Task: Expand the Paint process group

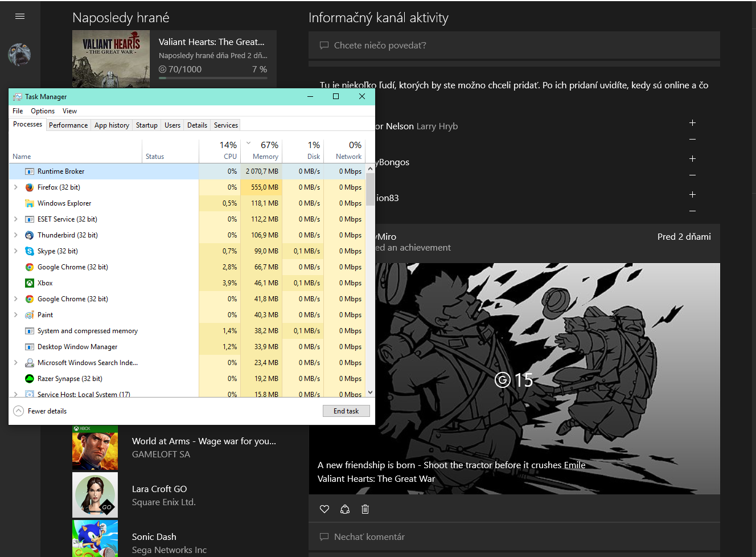Action: pos(16,315)
